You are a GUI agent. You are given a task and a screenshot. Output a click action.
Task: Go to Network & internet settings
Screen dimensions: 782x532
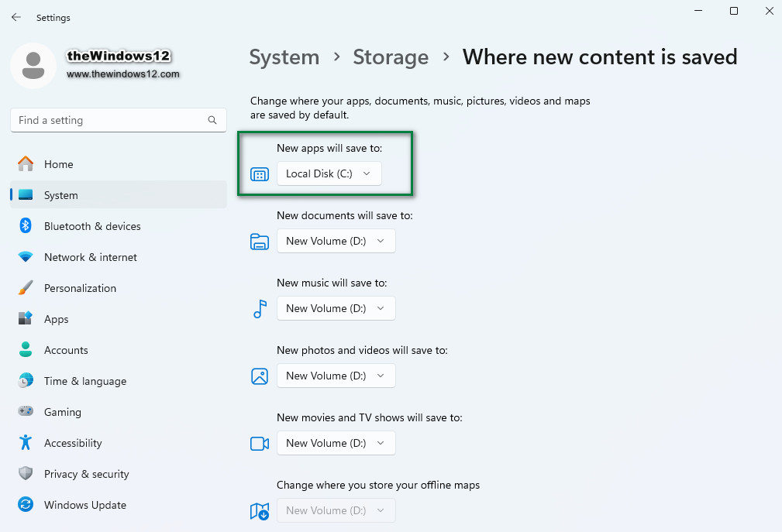[119, 257]
